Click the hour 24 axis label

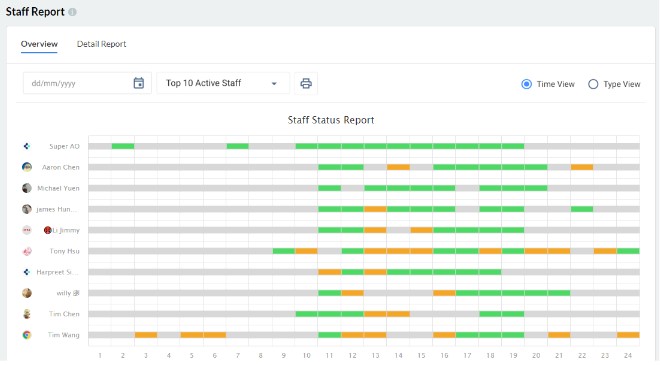(628, 356)
